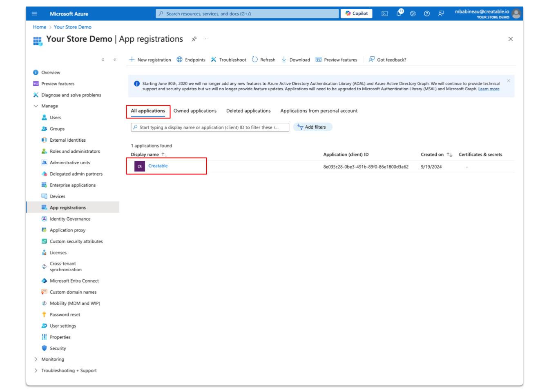Switch to Owned applications tab
Screen dimensions: 549x392
(195, 111)
